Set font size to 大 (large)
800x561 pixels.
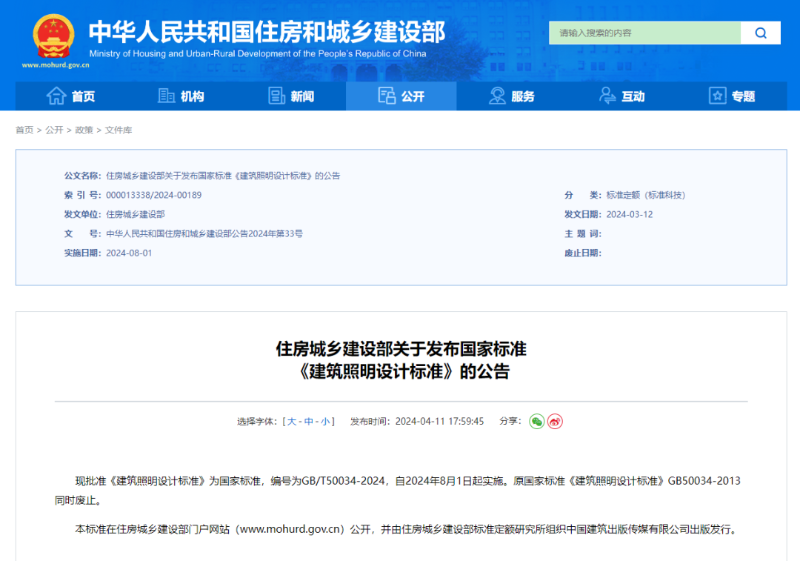[292, 422]
